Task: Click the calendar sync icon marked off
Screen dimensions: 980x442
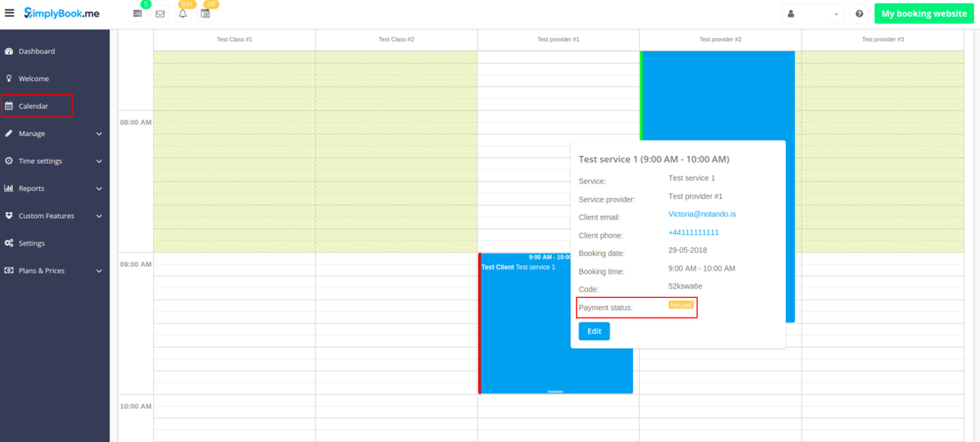Action: pyautogui.click(x=206, y=14)
